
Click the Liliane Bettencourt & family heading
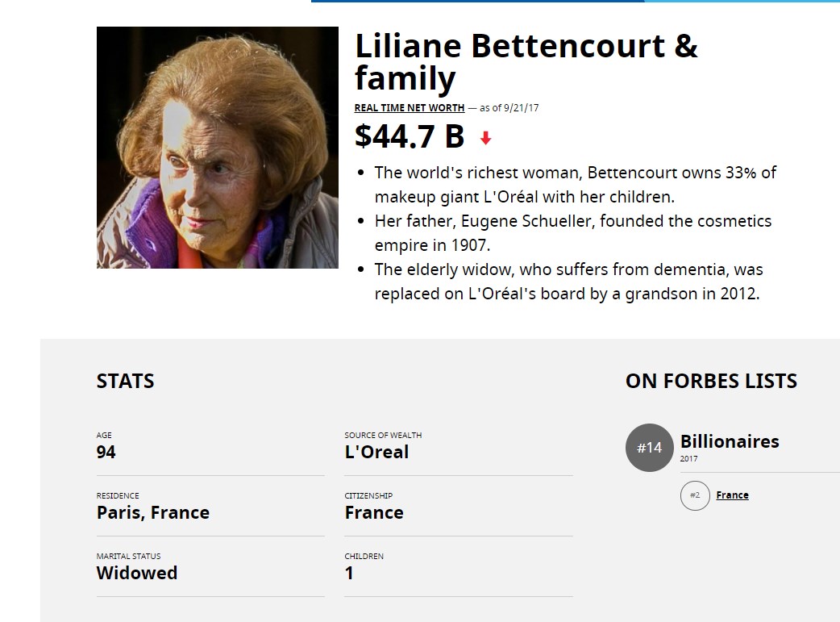point(526,61)
